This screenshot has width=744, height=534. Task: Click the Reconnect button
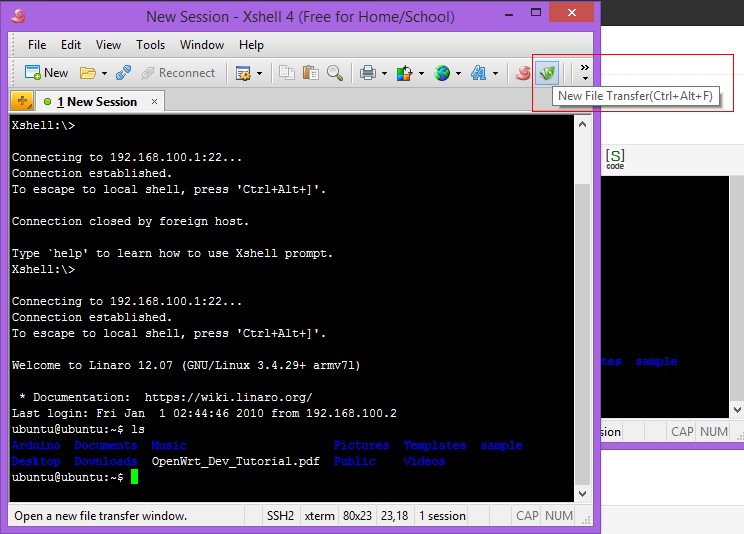[x=178, y=73]
